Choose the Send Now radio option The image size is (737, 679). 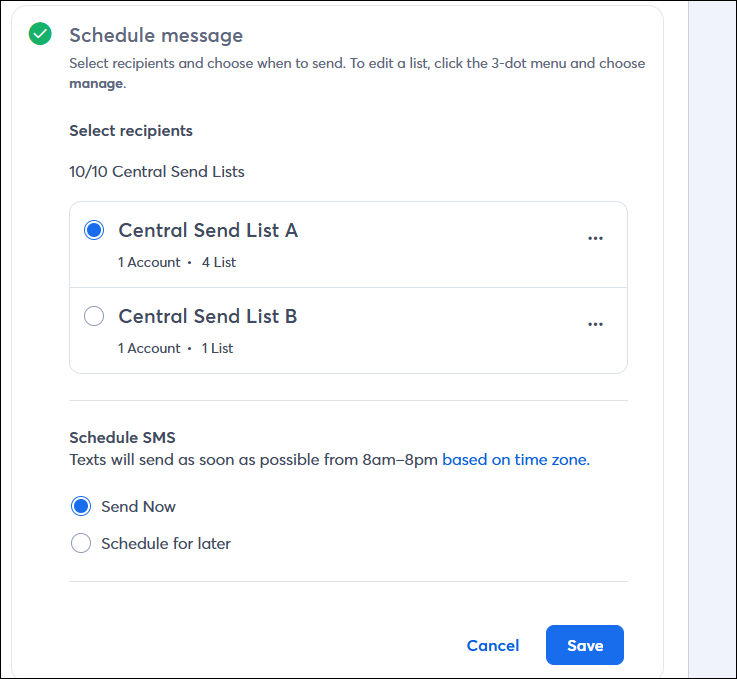[x=81, y=506]
